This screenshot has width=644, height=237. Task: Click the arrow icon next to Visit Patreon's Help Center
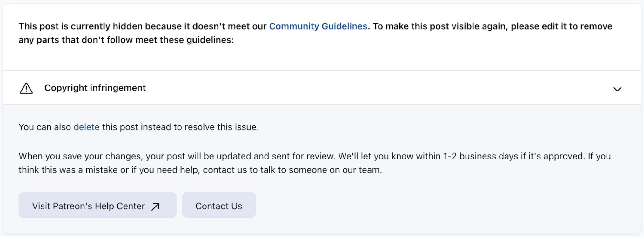pos(155,206)
